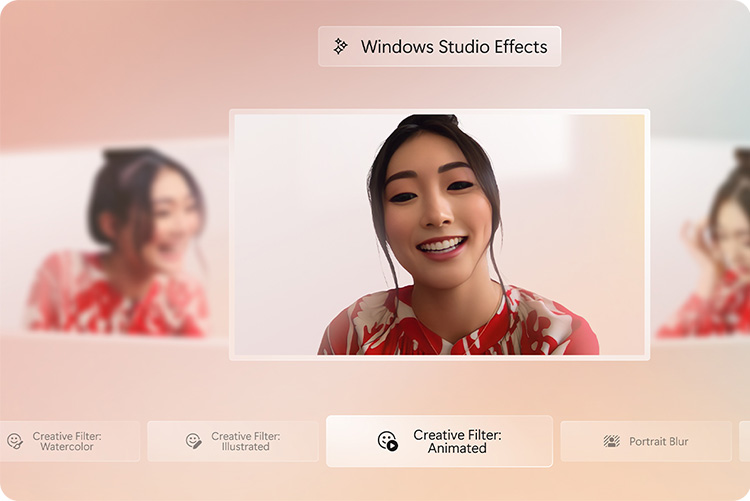Viewport: 750px width, 501px height.
Task: Click the word Animated in selected filter
Action: 457,448
